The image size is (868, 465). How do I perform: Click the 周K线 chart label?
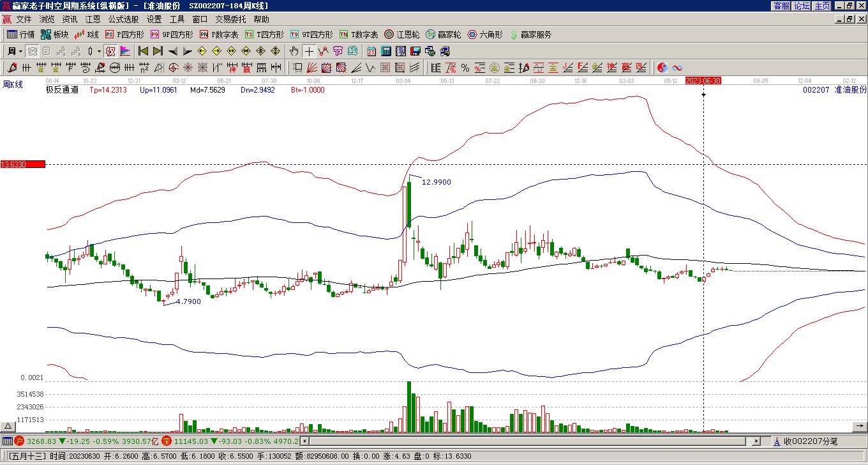pos(13,84)
